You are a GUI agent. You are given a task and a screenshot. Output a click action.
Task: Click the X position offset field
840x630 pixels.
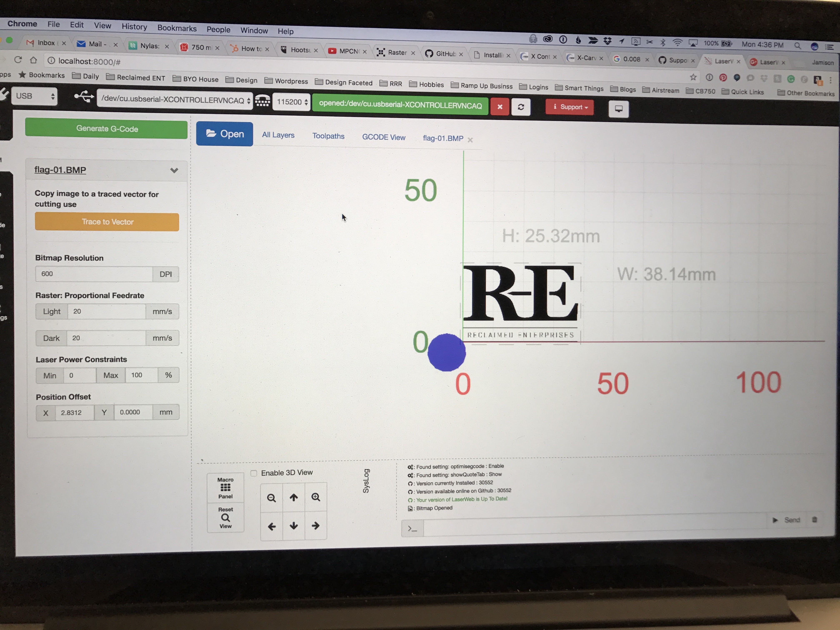pyautogui.click(x=74, y=413)
